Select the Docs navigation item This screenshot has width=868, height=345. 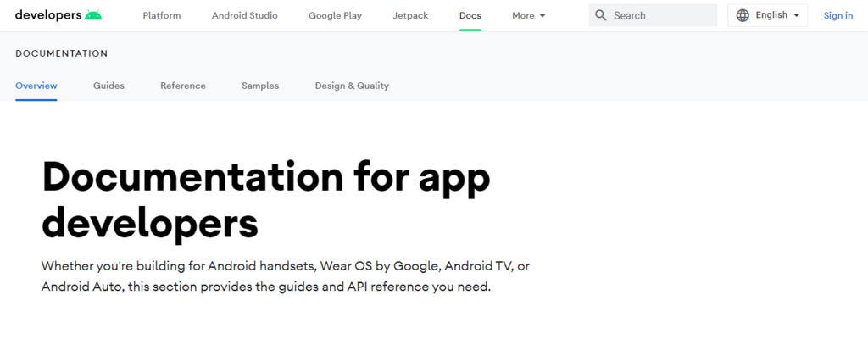pyautogui.click(x=470, y=15)
